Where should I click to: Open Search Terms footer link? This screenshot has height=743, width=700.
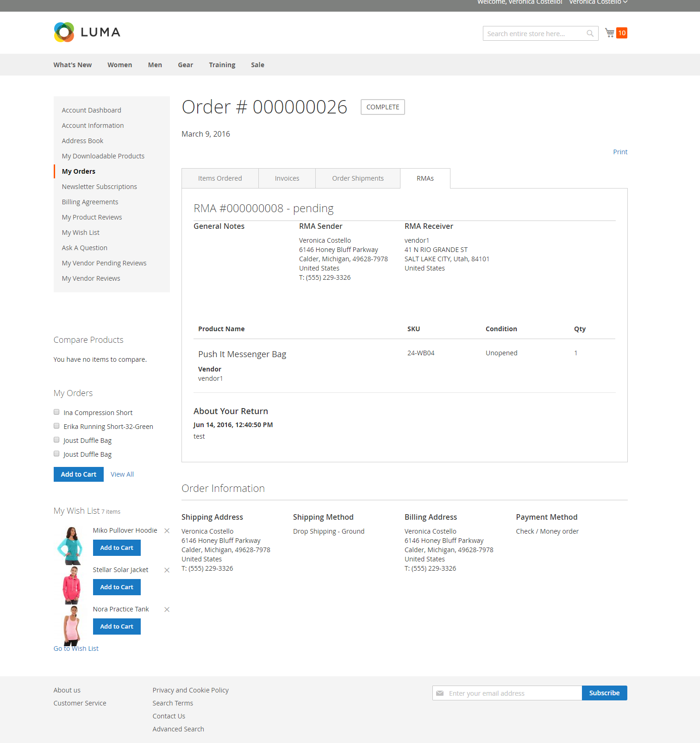point(173,703)
